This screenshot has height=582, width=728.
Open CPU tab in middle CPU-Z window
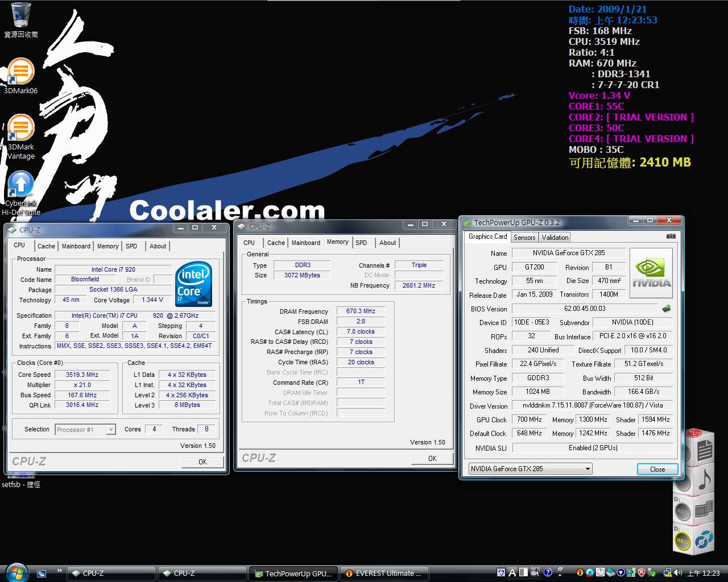pos(249,243)
